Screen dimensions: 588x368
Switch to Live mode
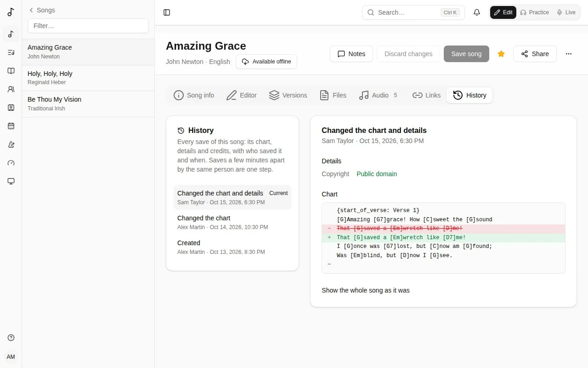click(566, 12)
